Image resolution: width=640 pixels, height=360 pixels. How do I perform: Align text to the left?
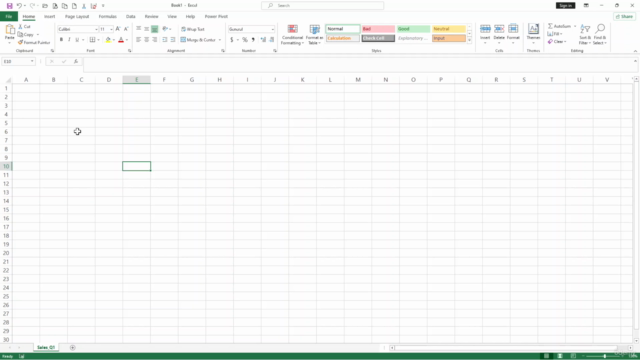coord(138,40)
